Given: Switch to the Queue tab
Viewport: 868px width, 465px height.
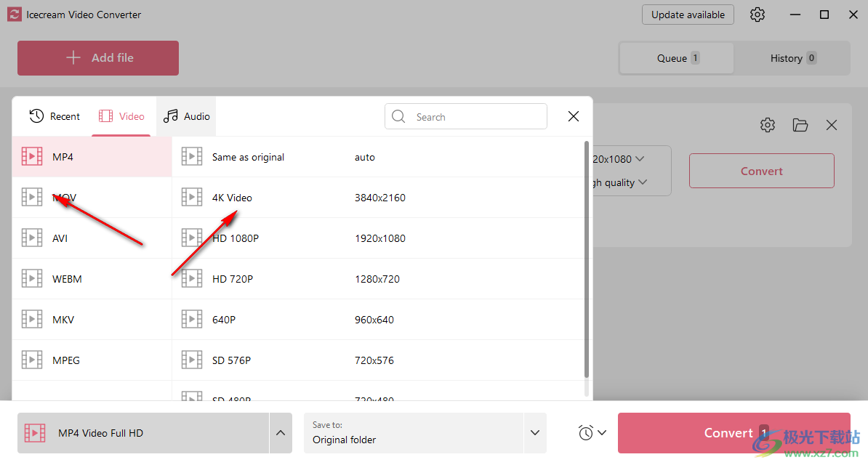Looking at the screenshot, I should coord(677,58).
